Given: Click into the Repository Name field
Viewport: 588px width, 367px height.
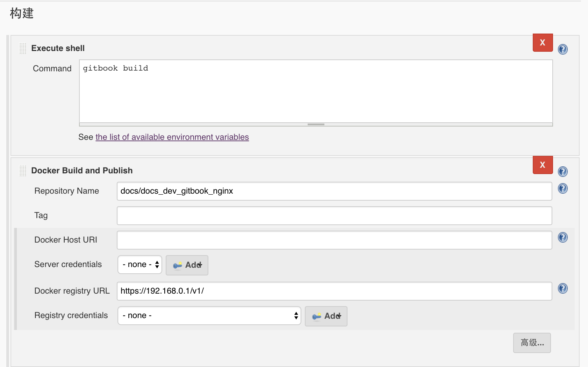Looking at the screenshot, I should (x=334, y=191).
